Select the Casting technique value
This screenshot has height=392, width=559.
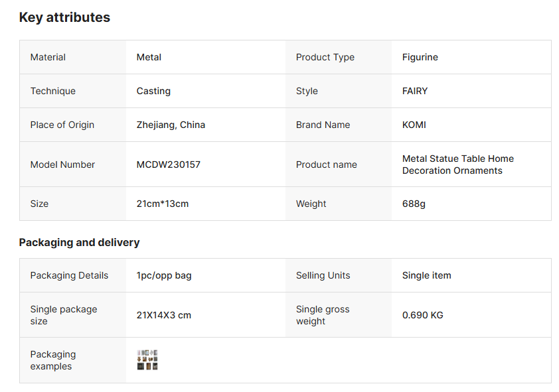coord(153,91)
